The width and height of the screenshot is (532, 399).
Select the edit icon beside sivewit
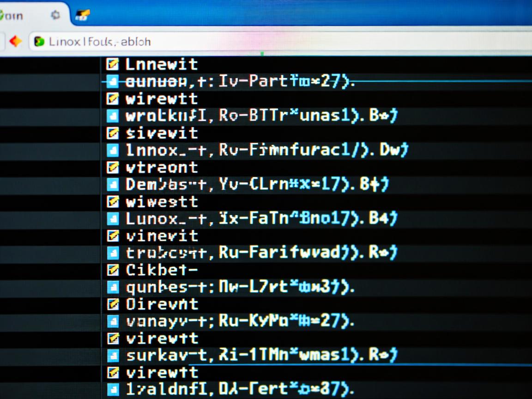[113, 133]
